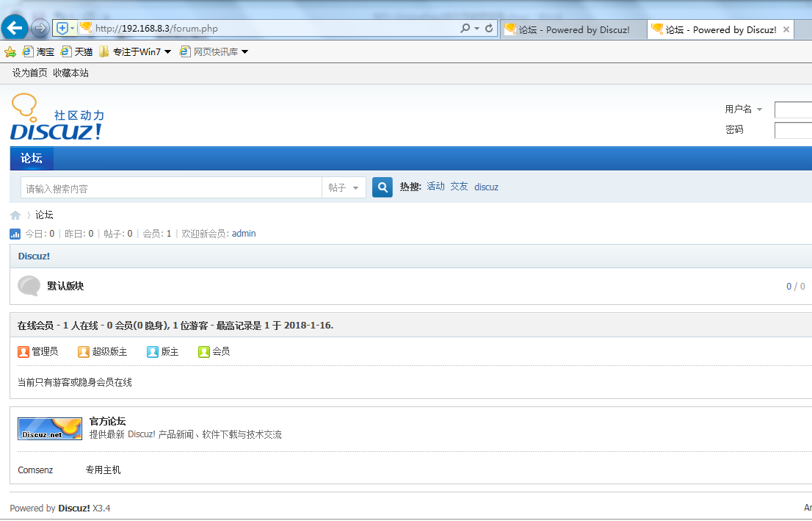Click the blue search magnifier button

click(383, 187)
